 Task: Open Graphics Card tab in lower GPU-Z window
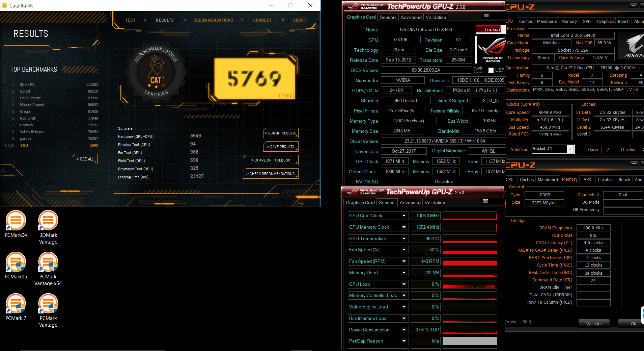[360, 203]
